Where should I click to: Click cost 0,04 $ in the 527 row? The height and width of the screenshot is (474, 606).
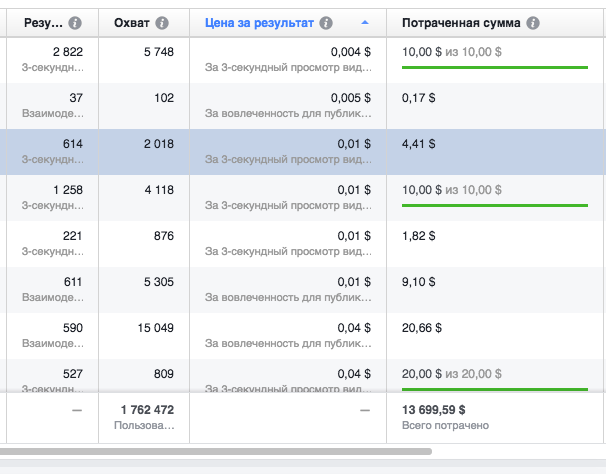point(354,374)
